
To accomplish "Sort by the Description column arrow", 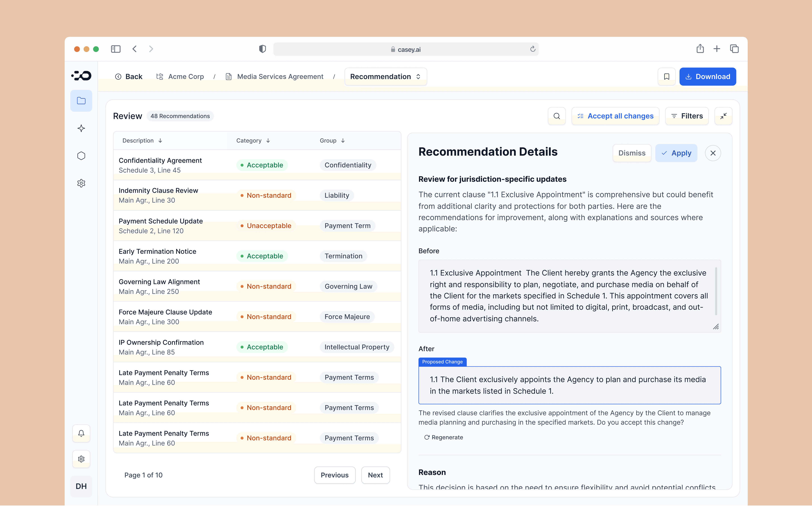I will [x=160, y=140].
